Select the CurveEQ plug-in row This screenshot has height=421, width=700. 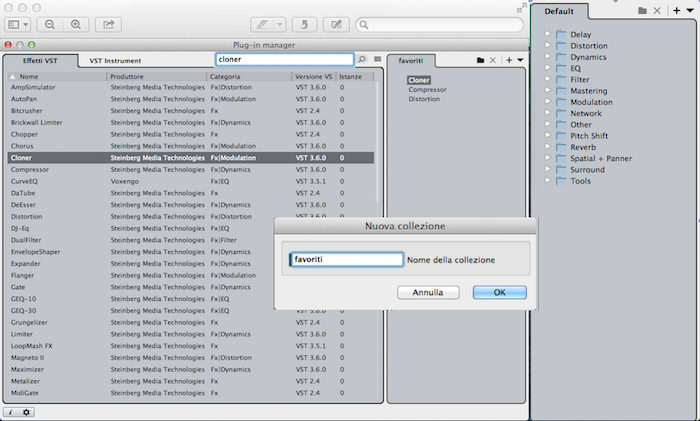191,181
